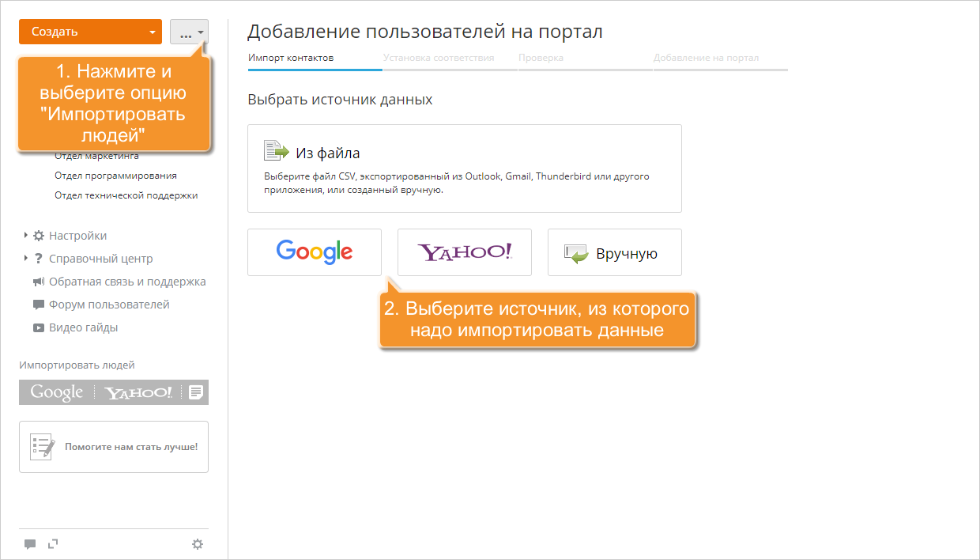Open the Добавление на портал step
The width and height of the screenshot is (980, 560).
[707, 58]
